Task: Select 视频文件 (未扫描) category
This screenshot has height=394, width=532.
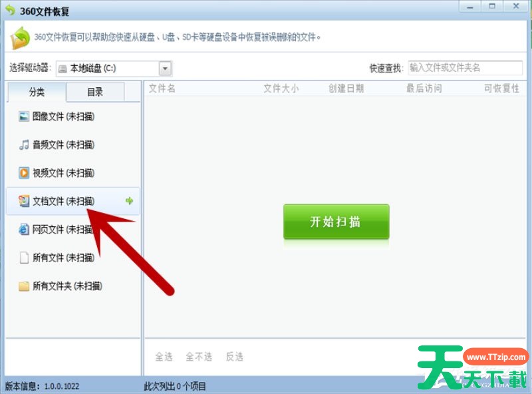Action: (x=73, y=173)
